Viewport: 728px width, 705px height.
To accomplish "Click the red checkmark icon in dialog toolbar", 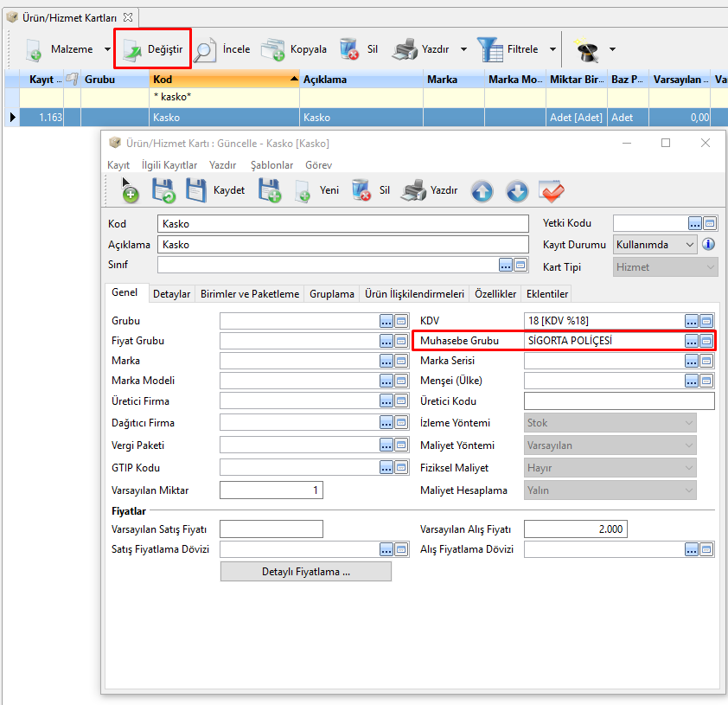I will point(551,191).
